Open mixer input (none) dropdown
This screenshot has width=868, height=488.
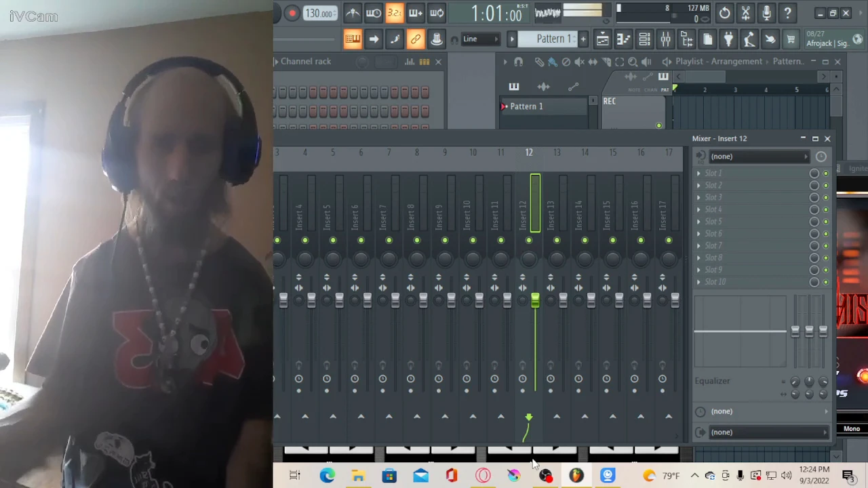pos(757,157)
